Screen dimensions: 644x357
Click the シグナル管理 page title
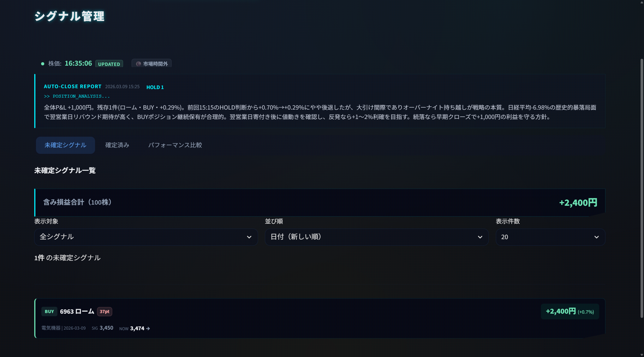coord(69,17)
